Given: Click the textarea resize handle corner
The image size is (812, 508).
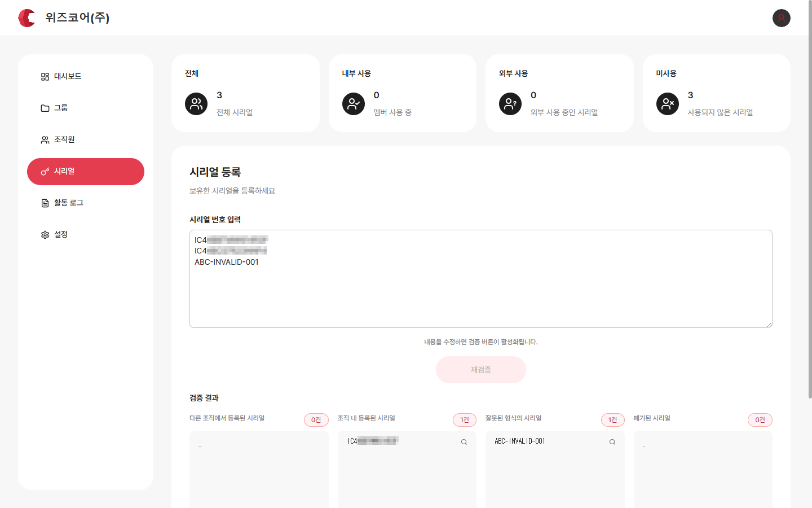Looking at the screenshot, I should click(x=769, y=324).
